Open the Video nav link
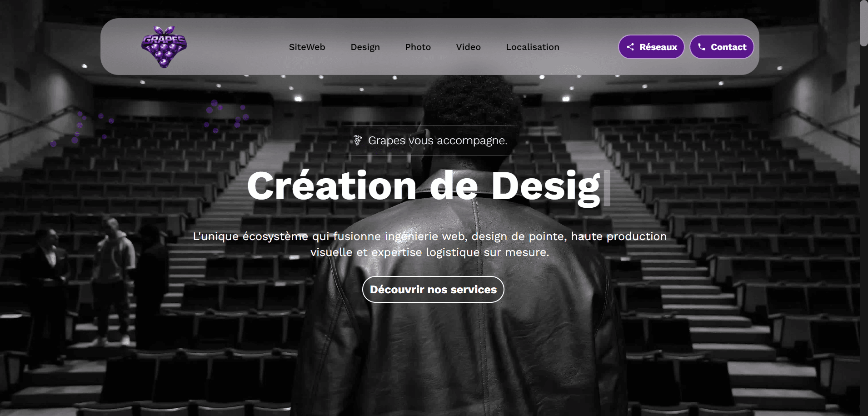 468,47
